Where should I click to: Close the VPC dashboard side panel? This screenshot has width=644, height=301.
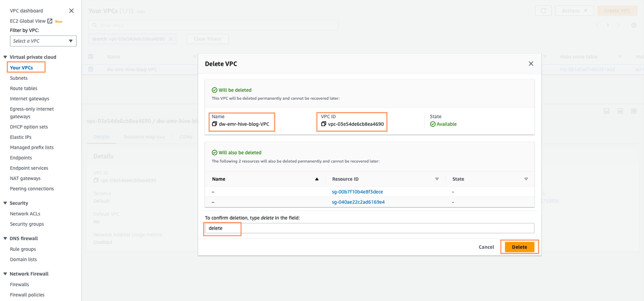click(x=71, y=11)
